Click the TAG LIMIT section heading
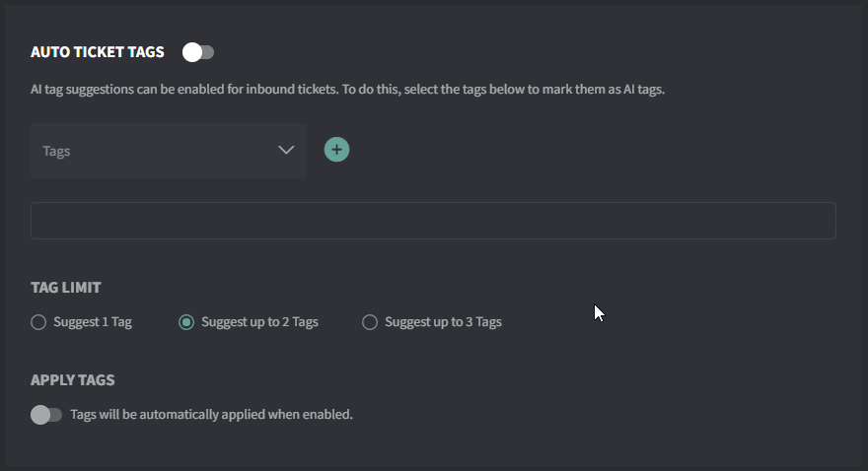This screenshot has height=471, width=868. click(66, 288)
